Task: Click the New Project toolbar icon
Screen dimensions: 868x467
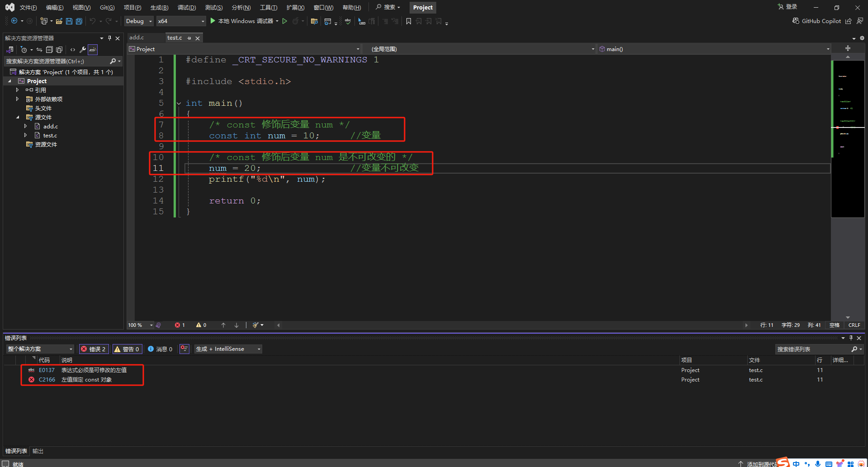Action: [44, 21]
